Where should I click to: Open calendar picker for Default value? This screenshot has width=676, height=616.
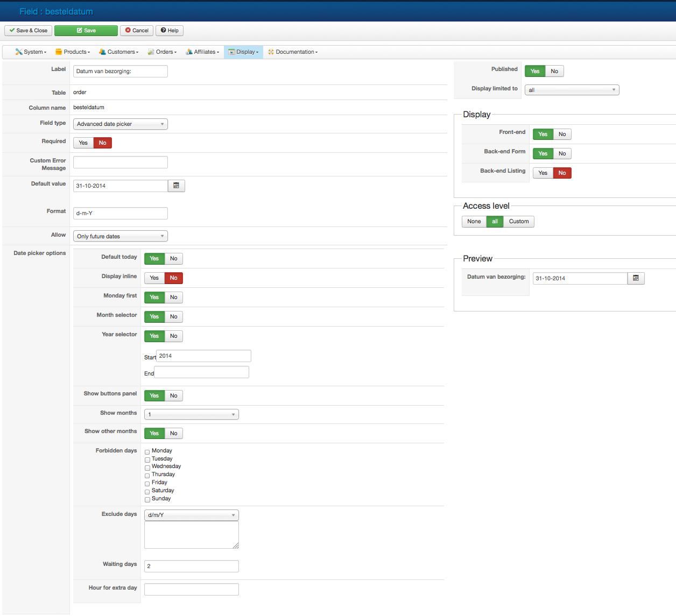(x=177, y=186)
